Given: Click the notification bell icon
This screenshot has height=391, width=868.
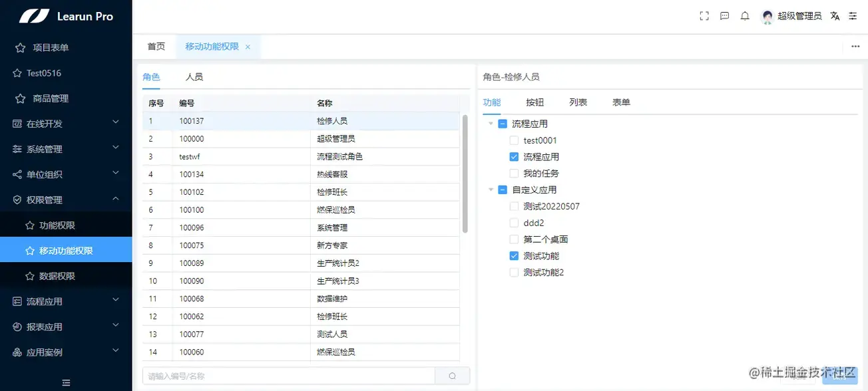Looking at the screenshot, I should (744, 15).
